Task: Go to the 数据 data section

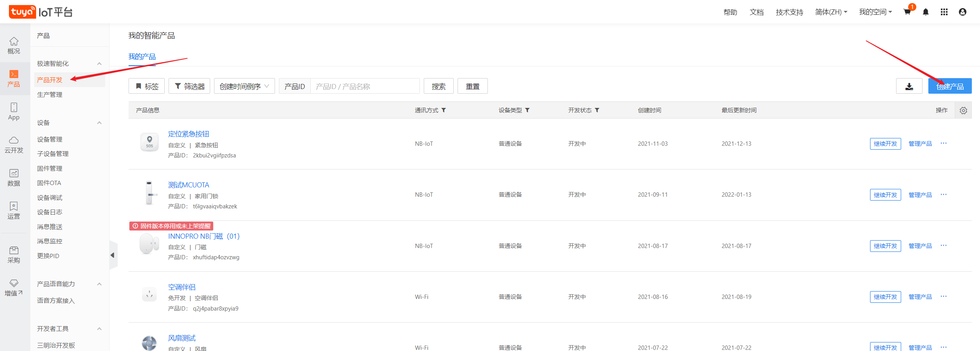Action: tap(14, 178)
